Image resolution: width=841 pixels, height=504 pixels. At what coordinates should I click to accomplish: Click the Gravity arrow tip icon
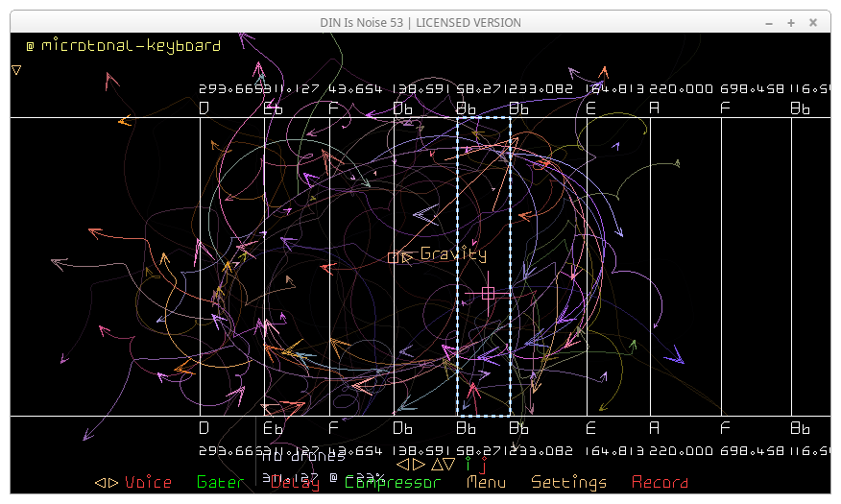click(408, 255)
